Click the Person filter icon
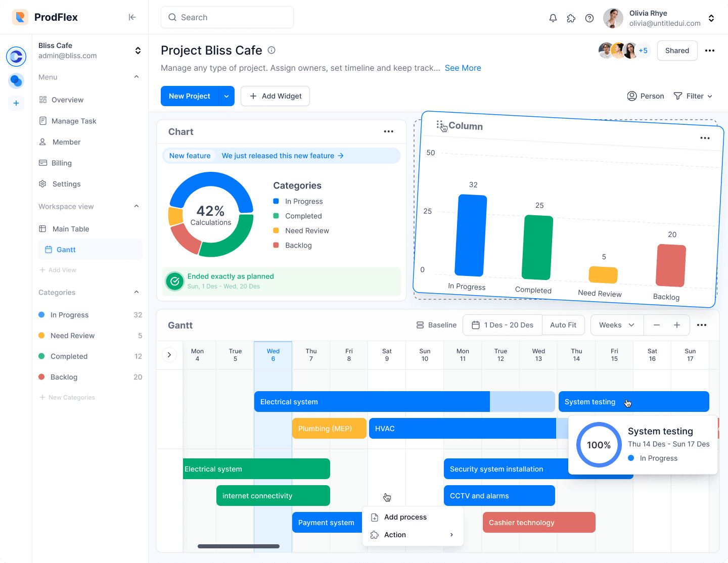Viewport: 728px width, 563px height. point(632,96)
